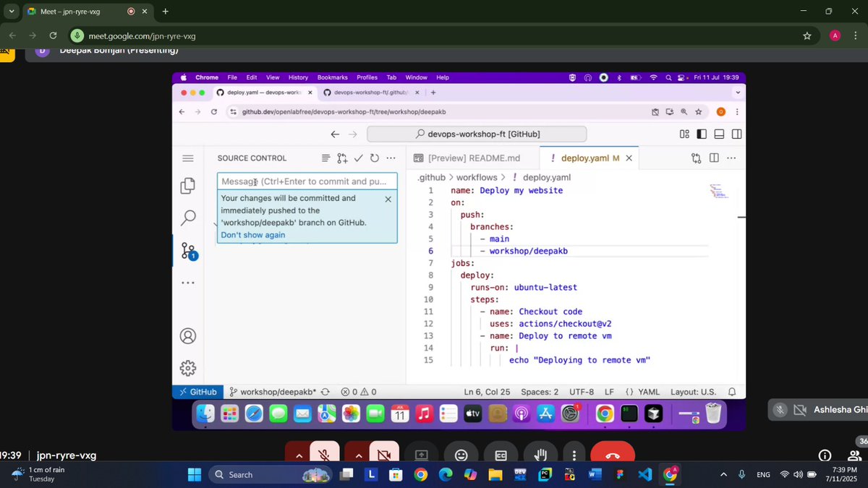Image resolution: width=868 pixels, height=488 pixels.
Task: Toggle the camera in Meet controls
Action: [385, 455]
